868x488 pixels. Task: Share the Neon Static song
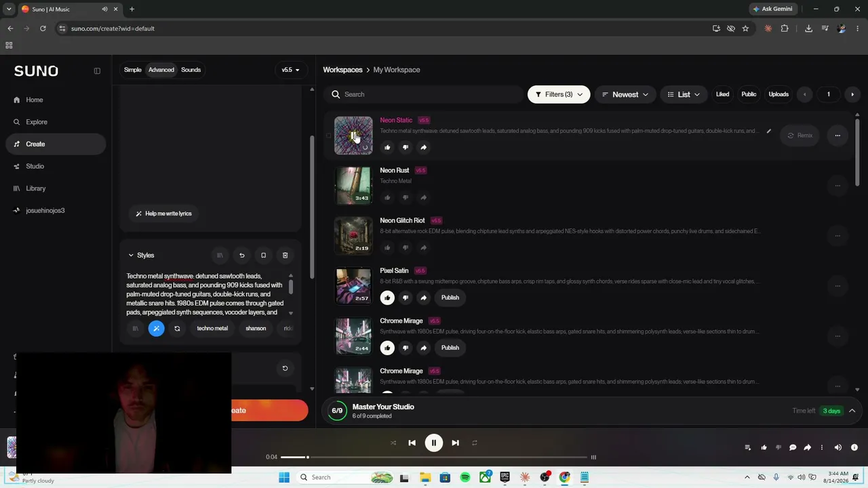[x=423, y=147]
